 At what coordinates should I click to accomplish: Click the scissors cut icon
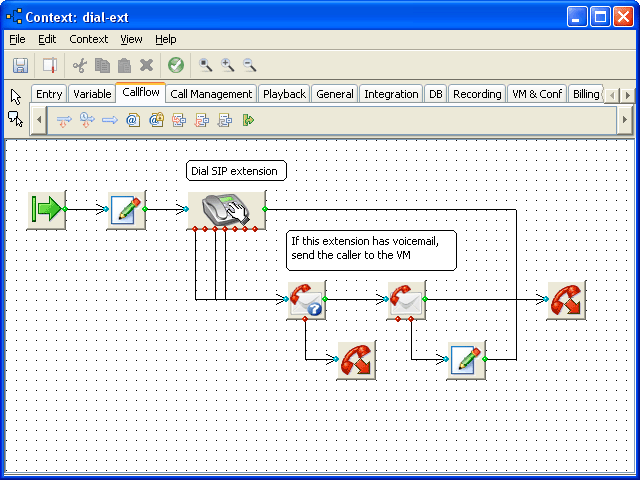[x=80, y=66]
